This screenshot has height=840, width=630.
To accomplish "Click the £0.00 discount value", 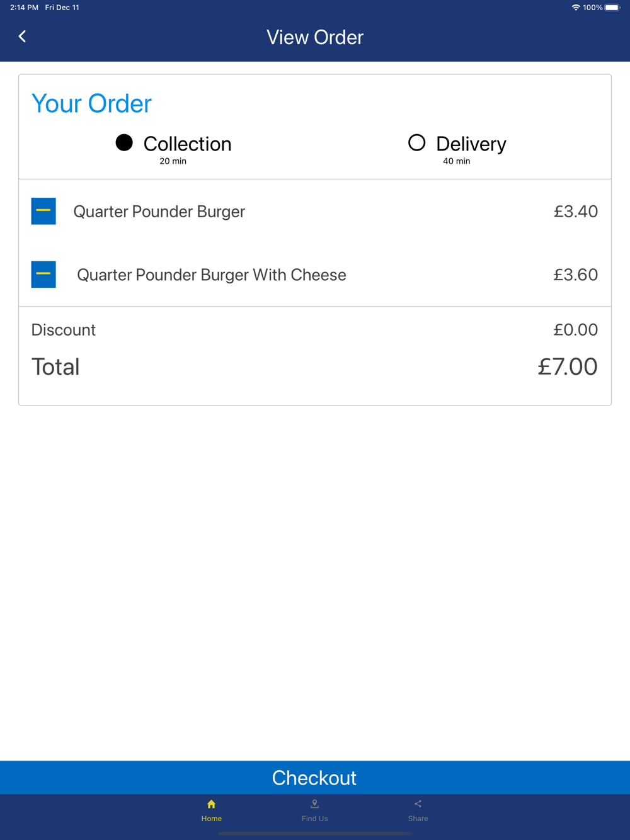I will tap(575, 330).
